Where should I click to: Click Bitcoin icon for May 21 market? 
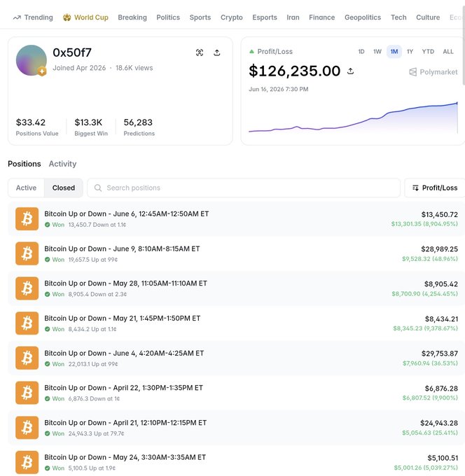[x=27, y=323]
